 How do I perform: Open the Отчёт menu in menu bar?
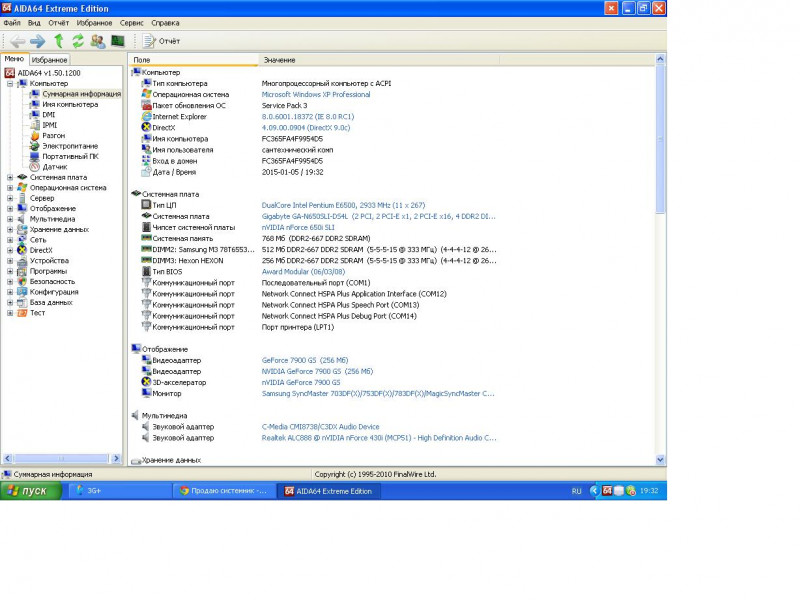[x=59, y=23]
